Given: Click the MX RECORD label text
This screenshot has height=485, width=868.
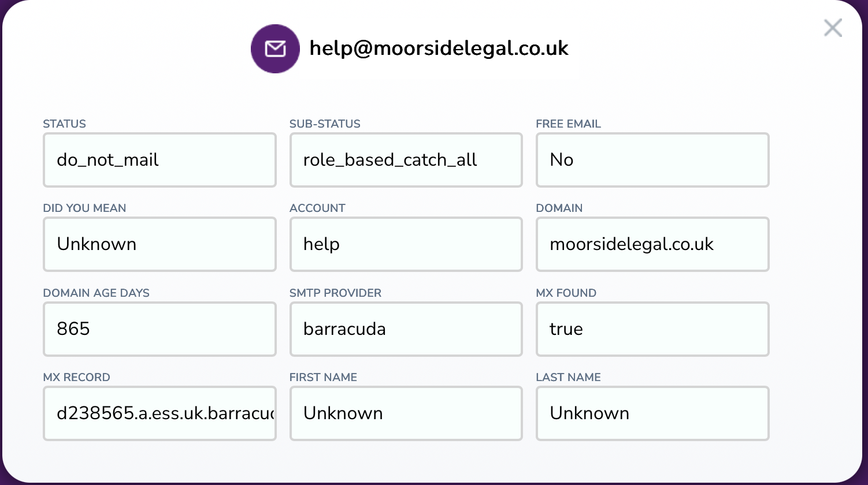Looking at the screenshot, I should (x=76, y=378).
